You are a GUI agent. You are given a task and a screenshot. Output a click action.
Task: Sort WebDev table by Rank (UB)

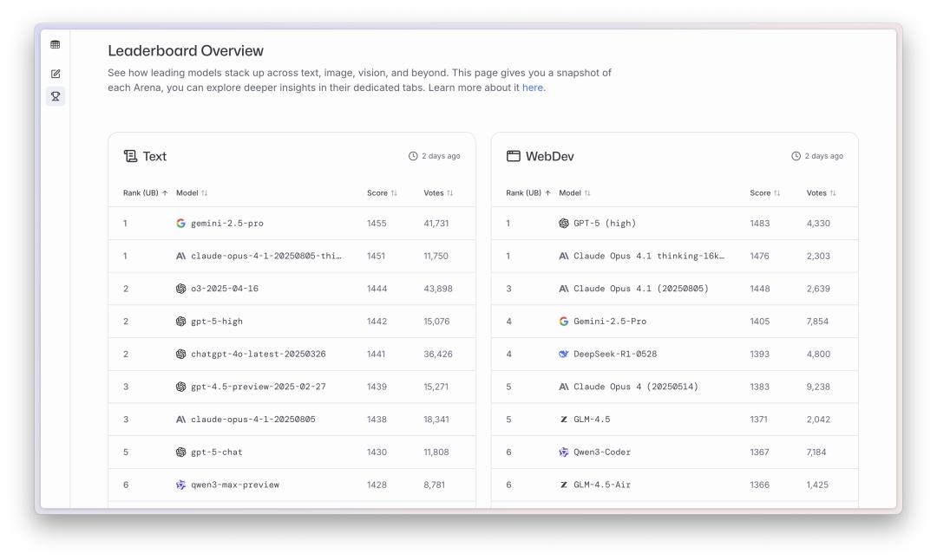click(528, 192)
